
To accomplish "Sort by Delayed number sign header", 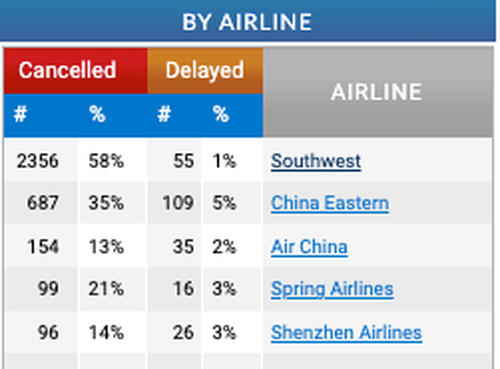I will pos(164,114).
